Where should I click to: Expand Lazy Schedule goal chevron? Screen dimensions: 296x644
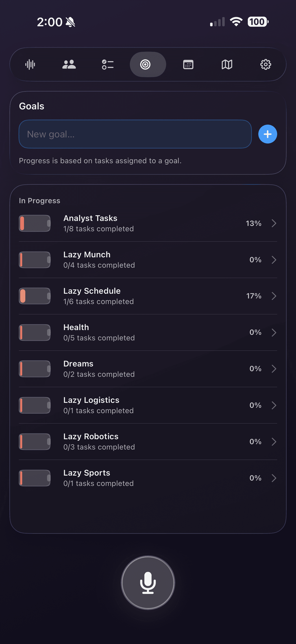point(274,296)
